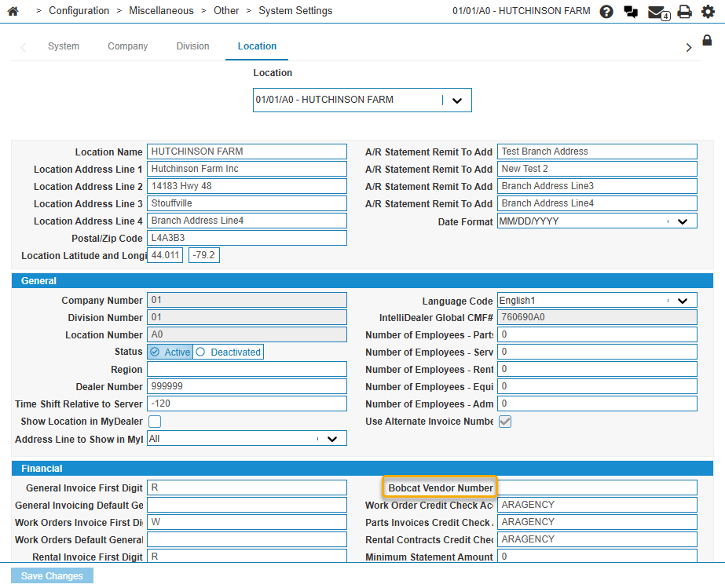
Task: Open the chat messages icon
Action: click(631, 12)
